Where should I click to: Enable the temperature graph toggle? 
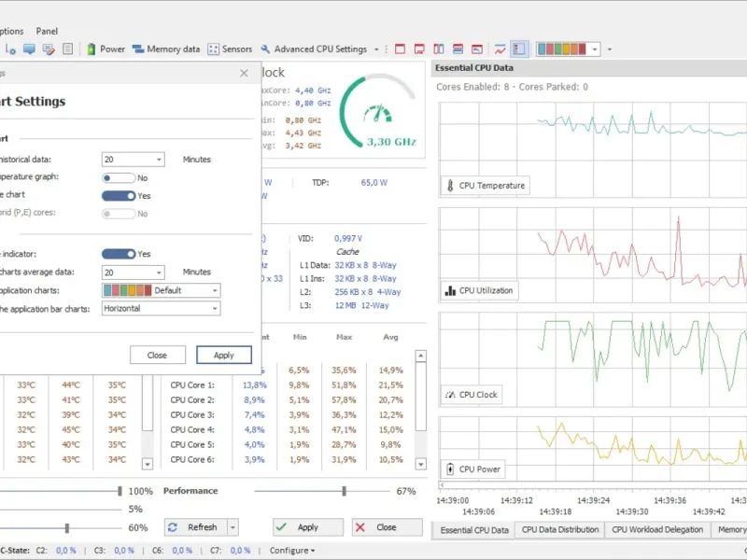pyautogui.click(x=118, y=177)
